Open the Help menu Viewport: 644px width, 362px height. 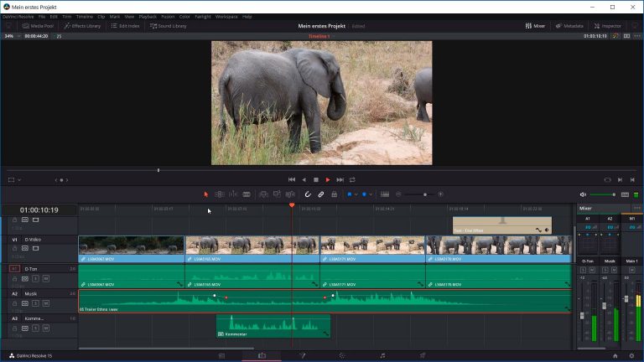pos(247,17)
